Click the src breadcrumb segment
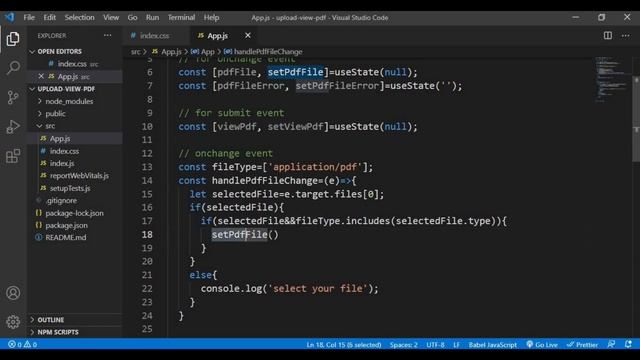Screen dimensions: 640x360 (x=136, y=52)
